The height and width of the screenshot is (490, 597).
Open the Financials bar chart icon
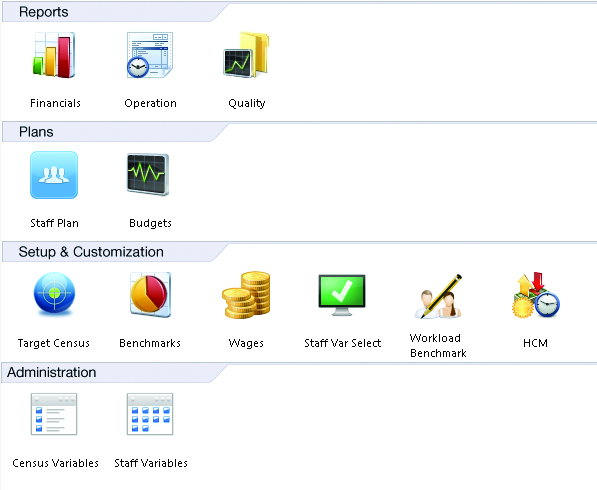pyautogui.click(x=54, y=55)
